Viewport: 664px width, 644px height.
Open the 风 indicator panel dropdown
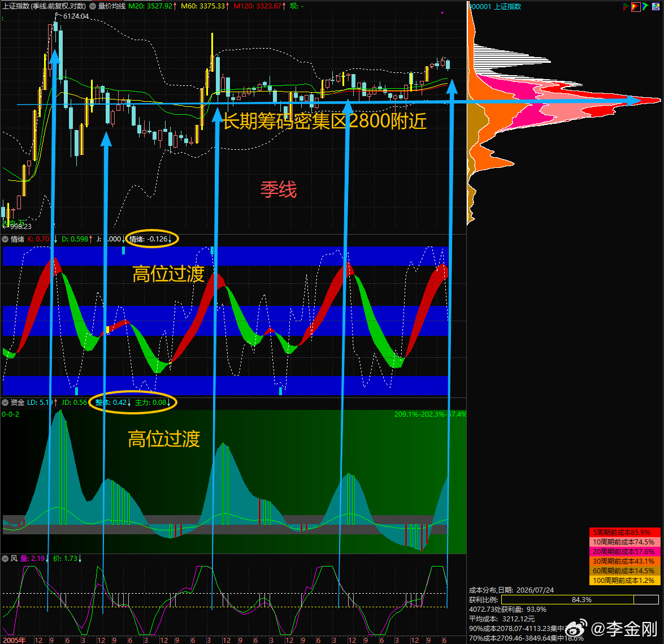[5, 559]
